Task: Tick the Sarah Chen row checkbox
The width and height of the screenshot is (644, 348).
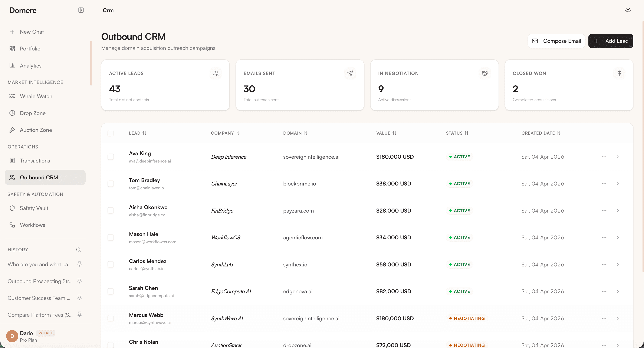Action: [111, 291]
